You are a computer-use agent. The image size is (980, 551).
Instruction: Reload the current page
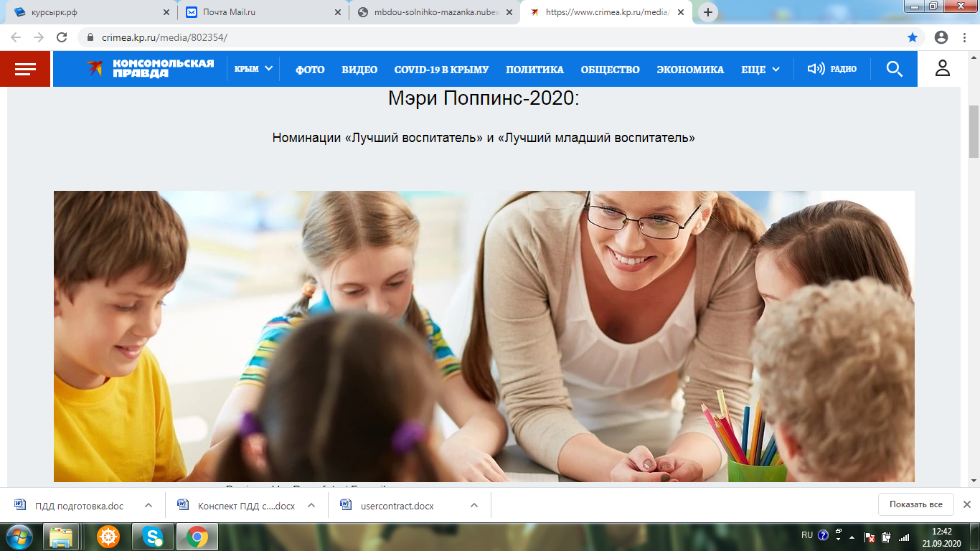(62, 37)
